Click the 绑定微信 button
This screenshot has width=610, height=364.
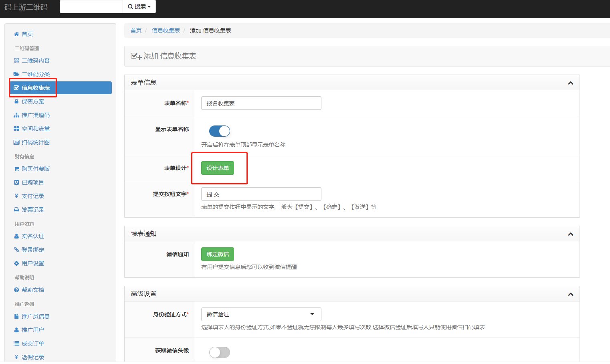(218, 254)
